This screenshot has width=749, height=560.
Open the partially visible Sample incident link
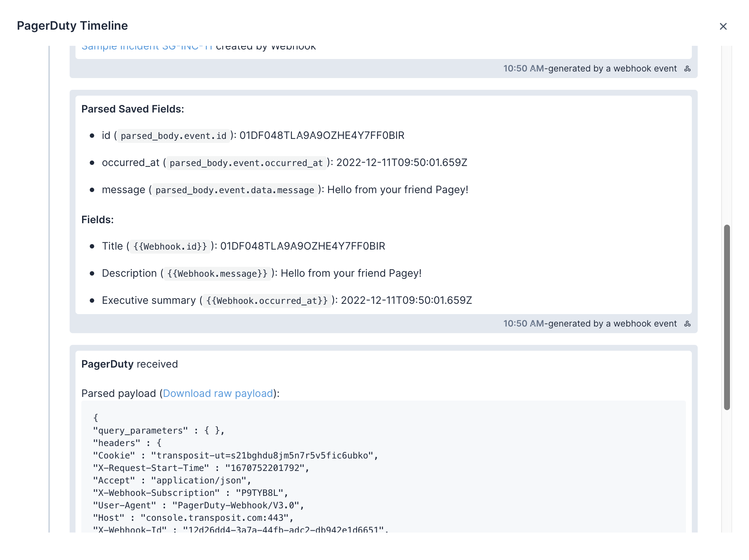[x=147, y=48]
